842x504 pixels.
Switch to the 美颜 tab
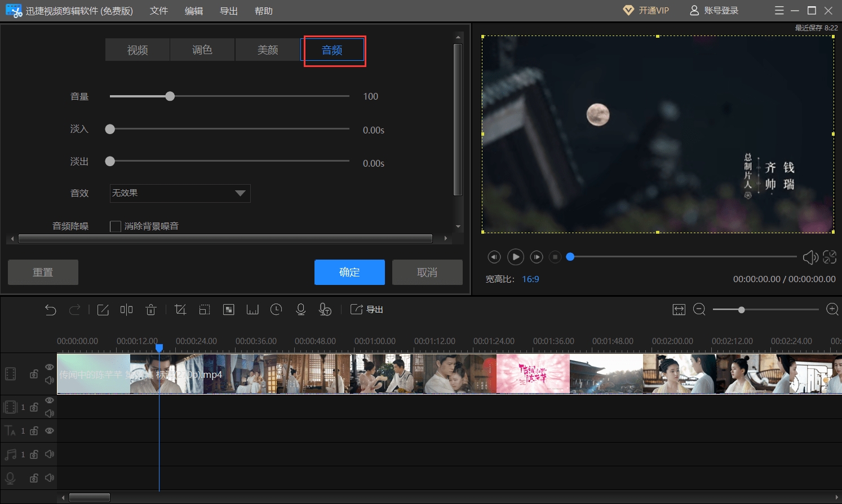click(268, 50)
